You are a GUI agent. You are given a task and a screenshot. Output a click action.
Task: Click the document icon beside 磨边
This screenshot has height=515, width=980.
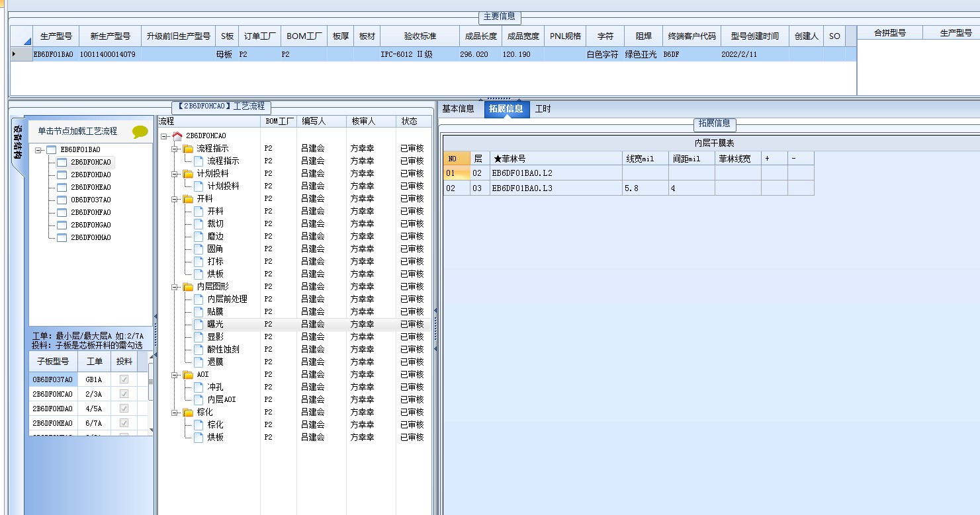click(x=199, y=236)
